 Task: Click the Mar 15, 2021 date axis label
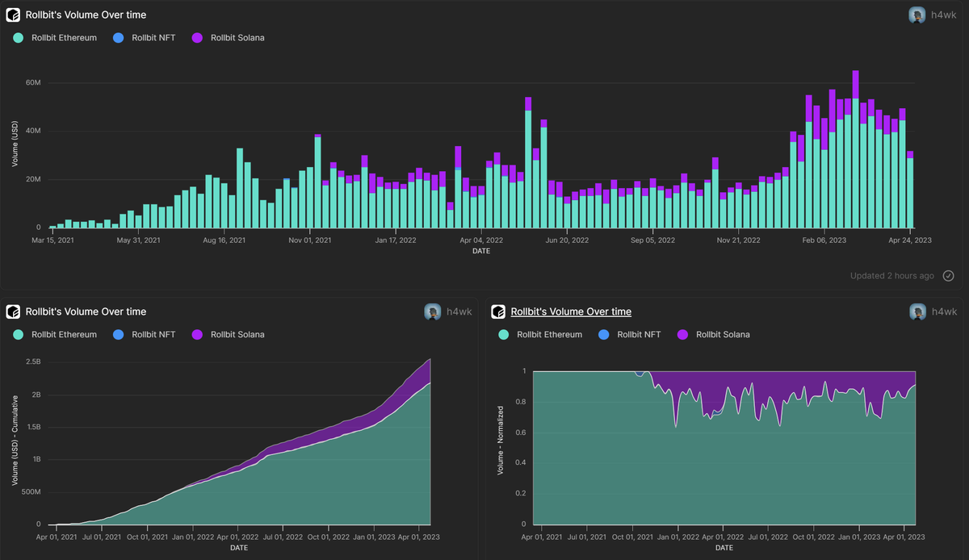(x=53, y=240)
